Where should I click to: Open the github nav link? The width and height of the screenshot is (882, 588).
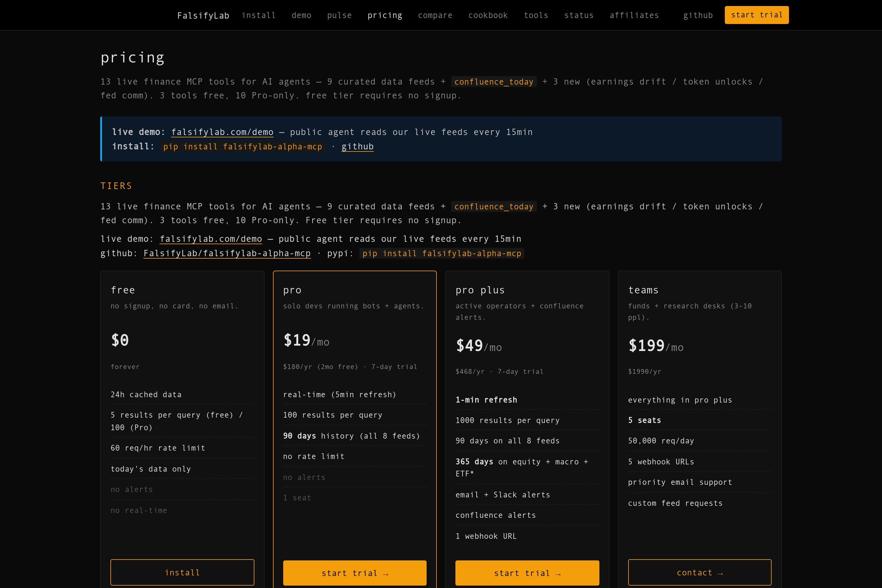pos(698,15)
